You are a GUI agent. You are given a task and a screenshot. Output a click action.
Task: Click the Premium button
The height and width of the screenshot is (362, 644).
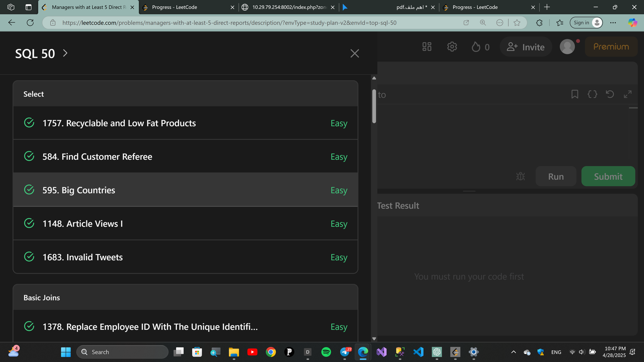pos(611,47)
